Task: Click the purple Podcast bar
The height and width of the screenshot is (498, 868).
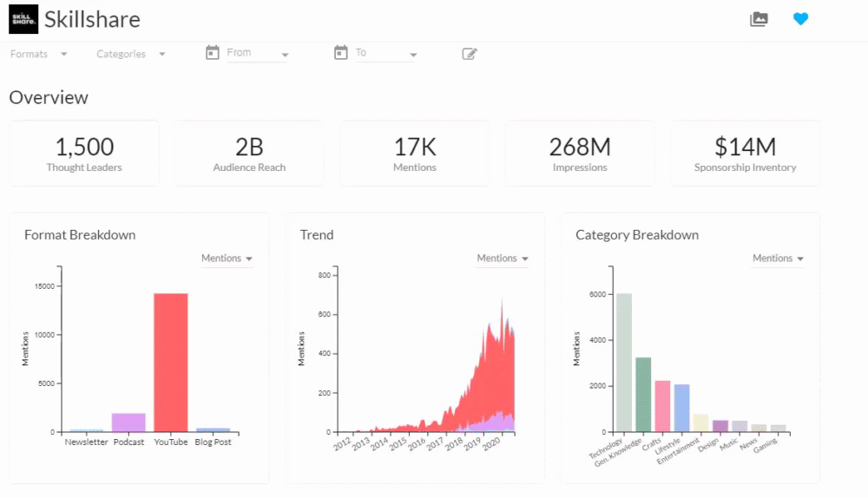Action: [128, 423]
